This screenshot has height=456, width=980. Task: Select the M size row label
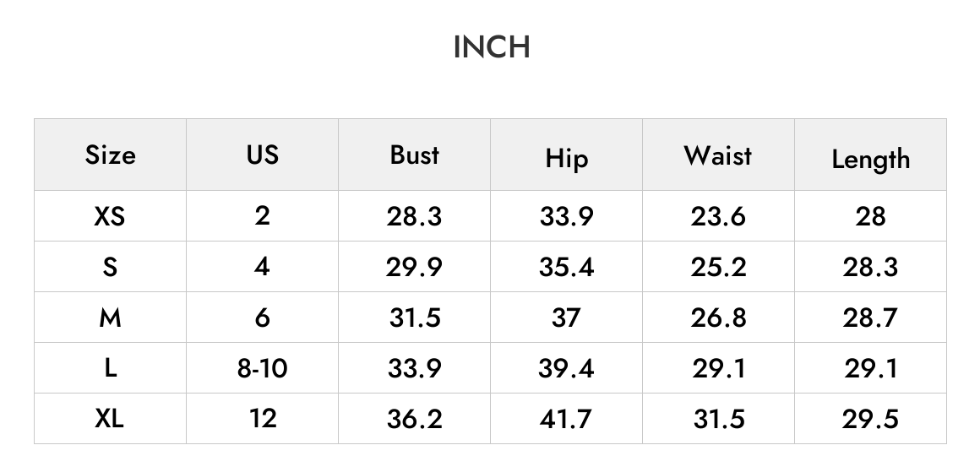[110, 318]
